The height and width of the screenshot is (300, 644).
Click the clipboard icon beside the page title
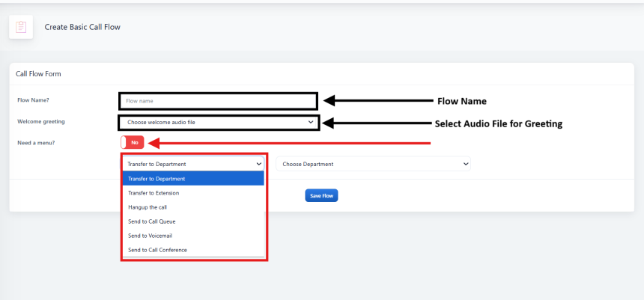[22, 27]
